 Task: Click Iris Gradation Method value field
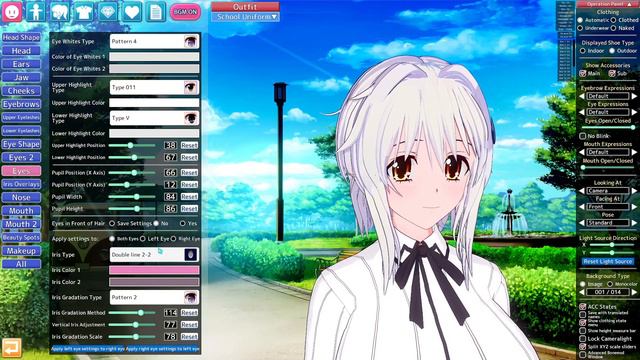(x=170, y=313)
